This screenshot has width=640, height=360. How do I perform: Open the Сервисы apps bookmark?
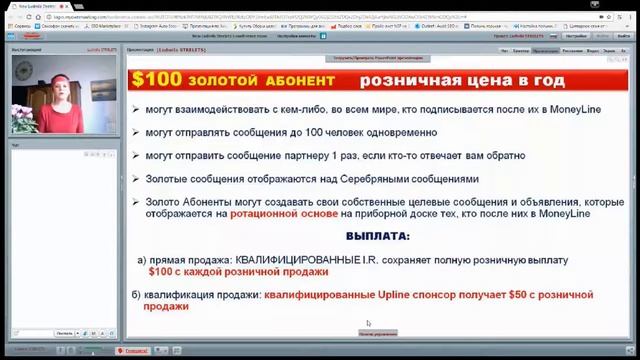20,26
